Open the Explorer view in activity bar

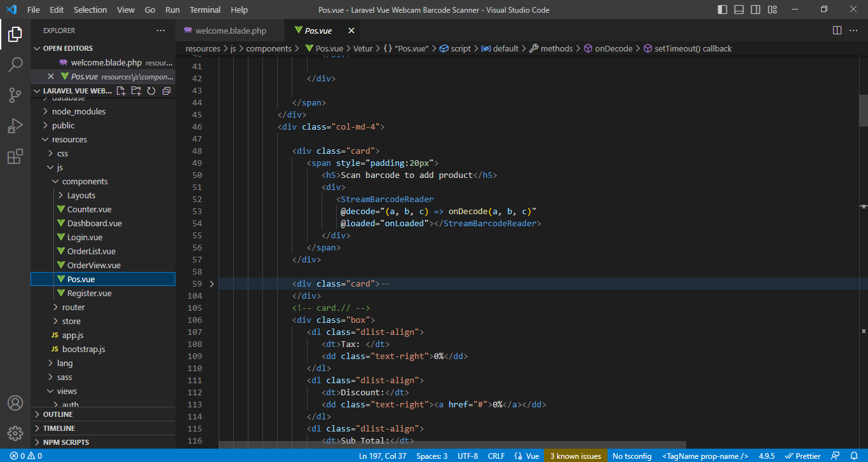tap(15, 34)
